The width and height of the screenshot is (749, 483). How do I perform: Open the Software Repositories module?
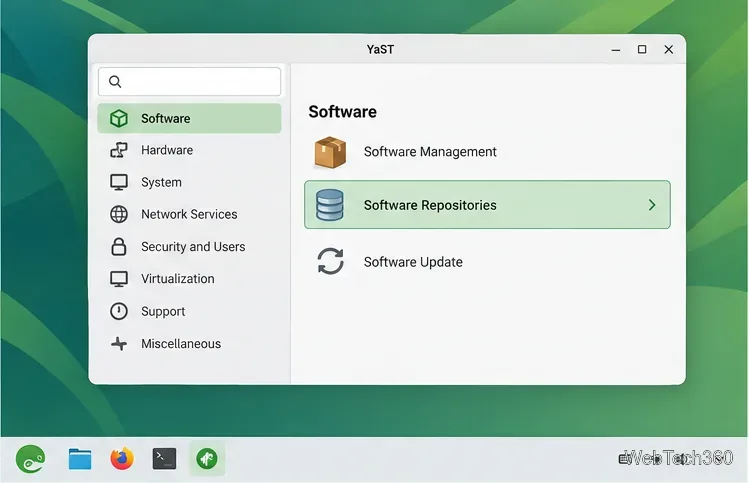[x=487, y=204]
